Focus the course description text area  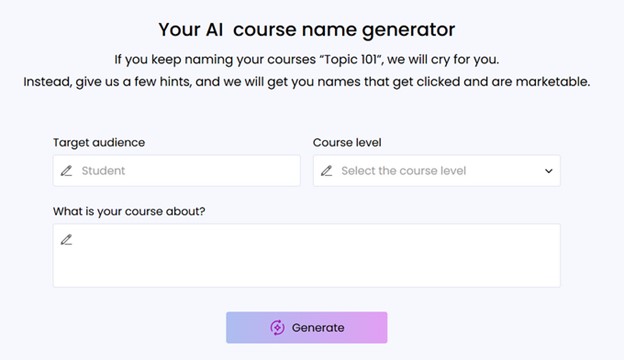coord(306,255)
